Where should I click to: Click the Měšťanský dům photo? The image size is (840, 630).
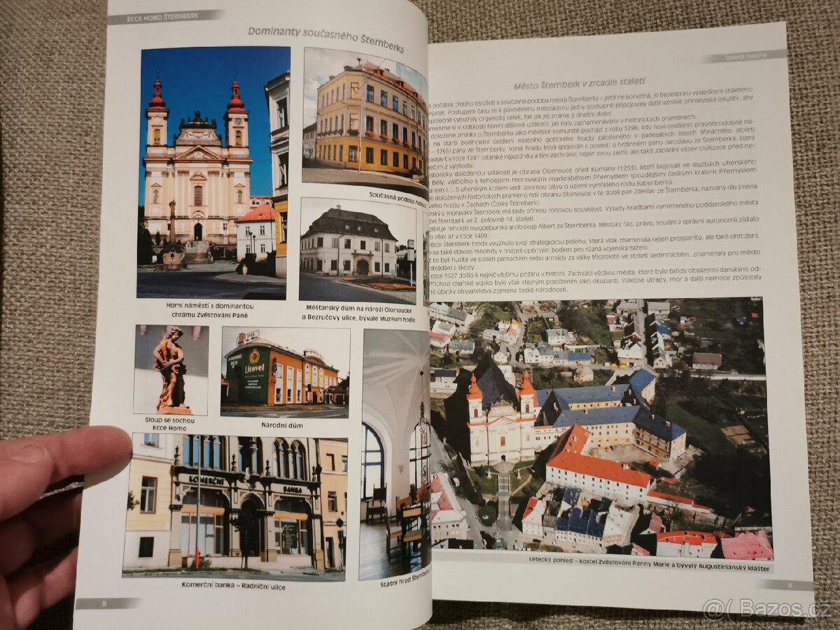pyautogui.click(x=358, y=251)
